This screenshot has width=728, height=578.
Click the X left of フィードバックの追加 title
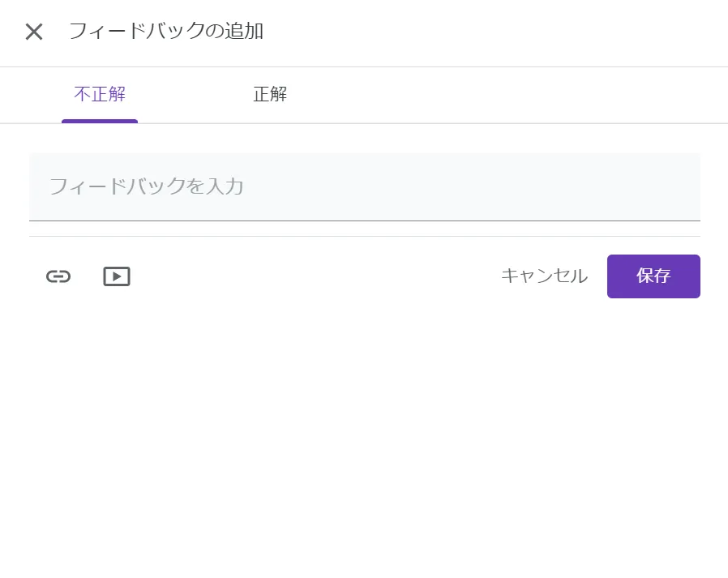(34, 32)
